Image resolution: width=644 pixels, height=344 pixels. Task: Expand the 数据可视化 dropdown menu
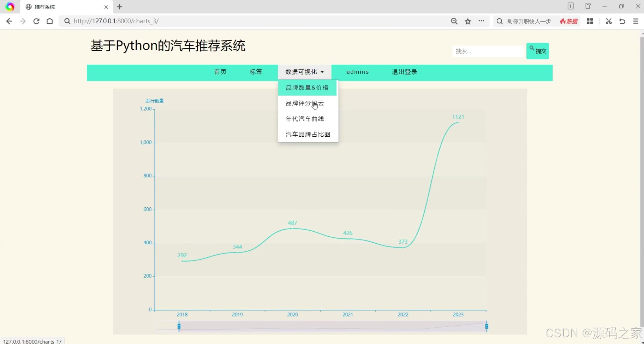click(x=304, y=72)
